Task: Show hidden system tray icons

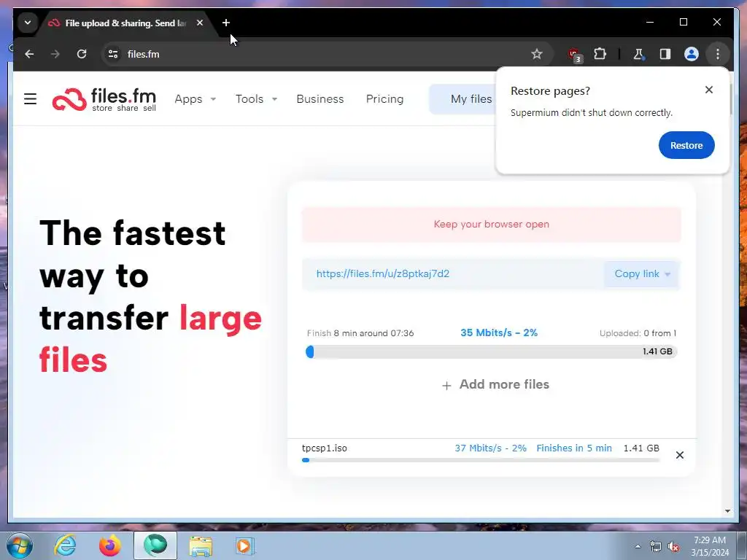Action: click(638, 546)
